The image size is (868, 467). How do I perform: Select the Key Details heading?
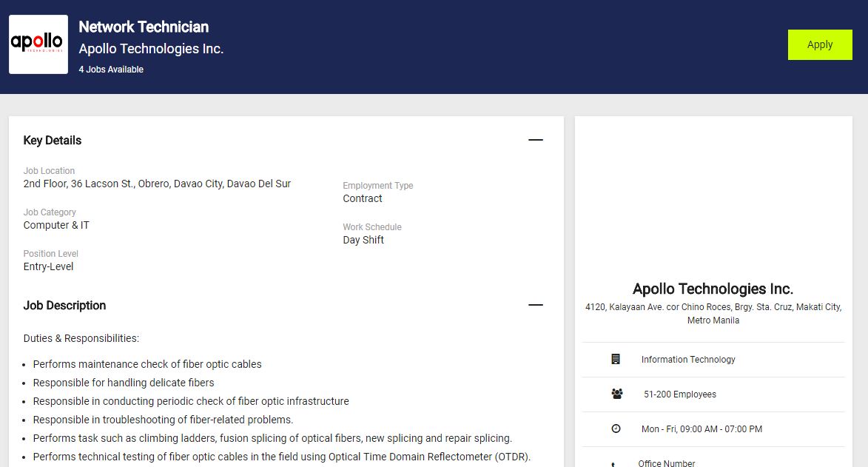(x=52, y=140)
